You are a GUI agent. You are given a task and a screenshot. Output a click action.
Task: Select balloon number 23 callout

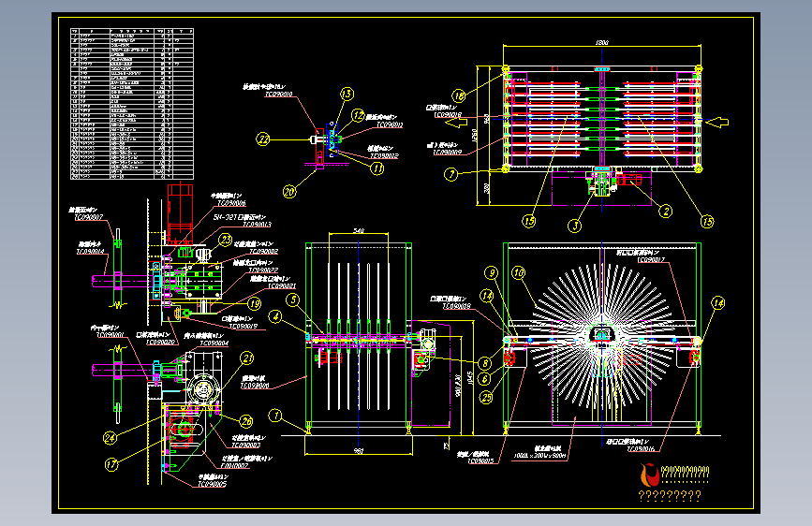(x=226, y=240)
